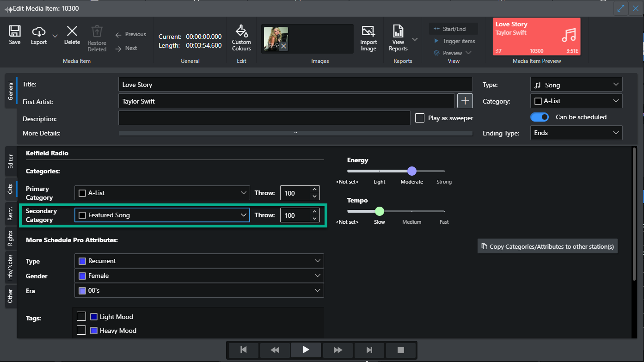The width and height of the screenshot is (644, 362).
Task: Click the Import Image icon
Action: (x=368, y=31)
